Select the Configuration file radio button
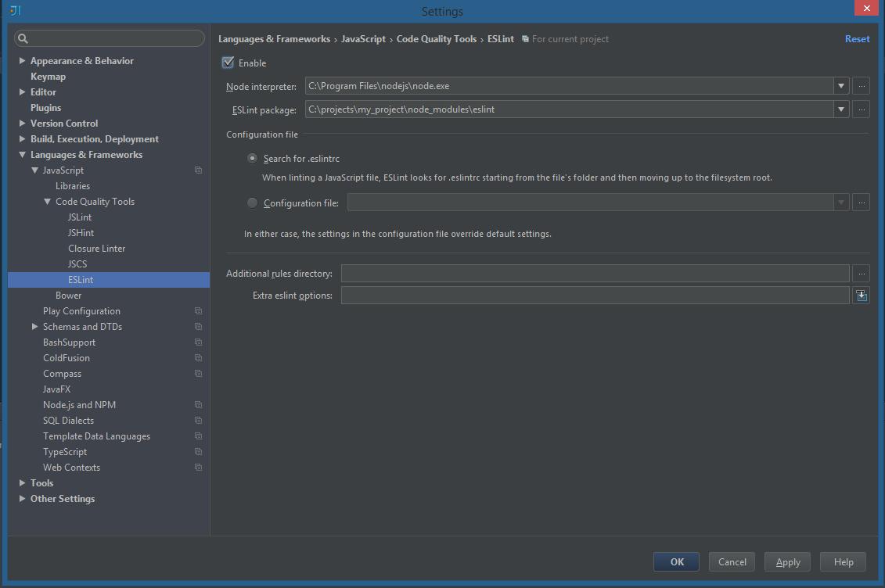Viewport: 885px width, 588px height. pos(252,203)
